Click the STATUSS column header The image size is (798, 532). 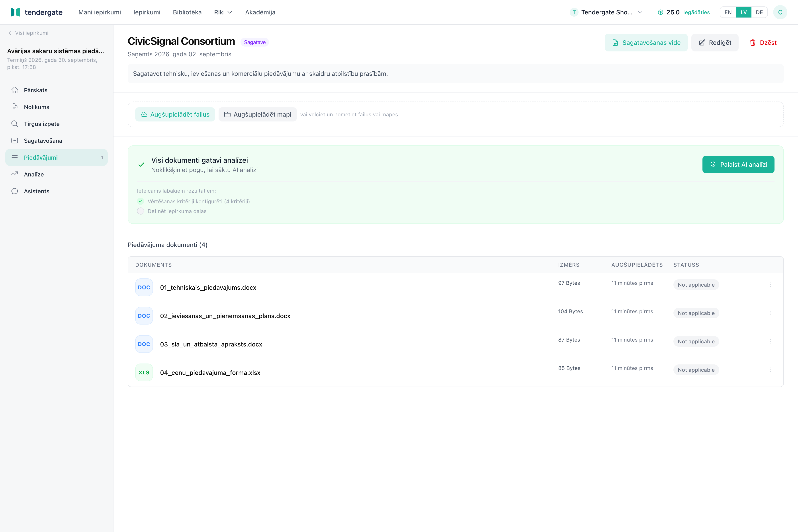click(686, 265)
